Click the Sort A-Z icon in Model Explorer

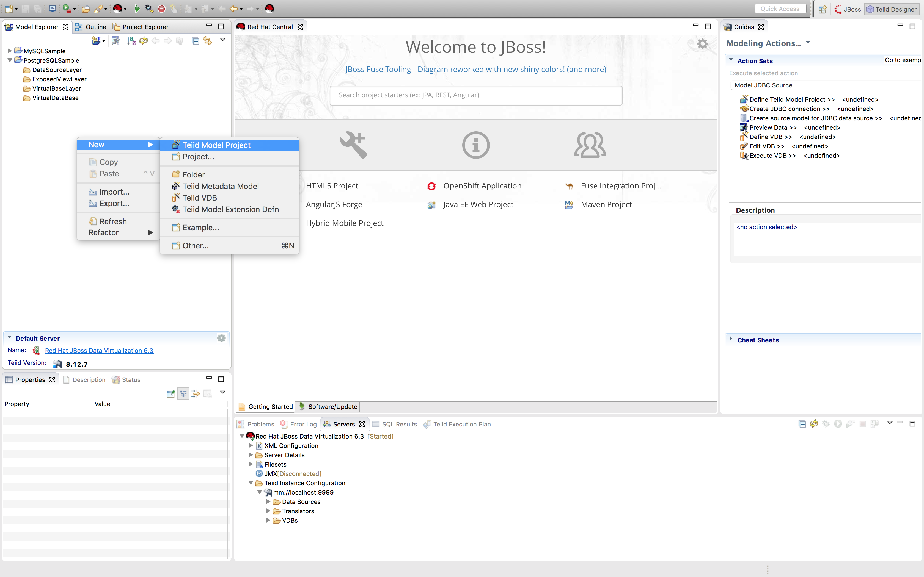point(131,40)
